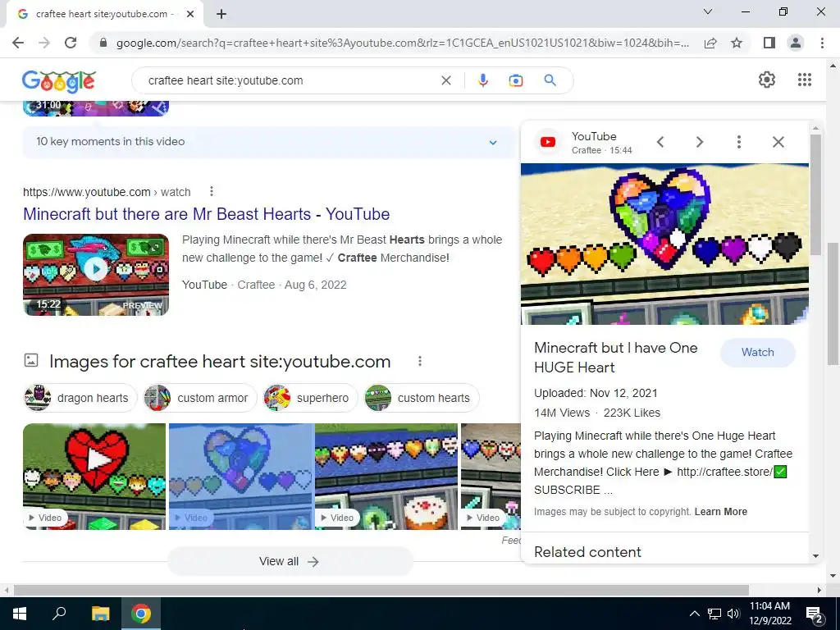840x630 pixels.
Task: Close the 'craftee heart' browser tab
Action: coord(190,15)
